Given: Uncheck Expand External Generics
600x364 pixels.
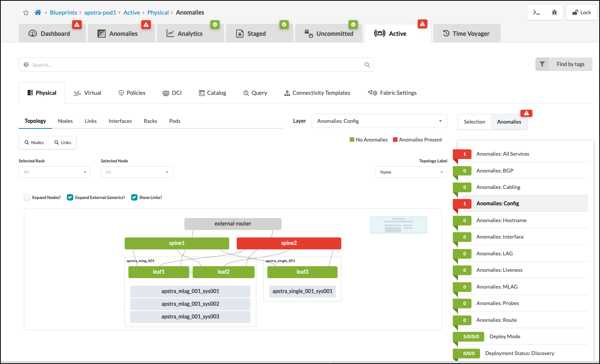Looking at the screenshot, I should pos(70,197).
